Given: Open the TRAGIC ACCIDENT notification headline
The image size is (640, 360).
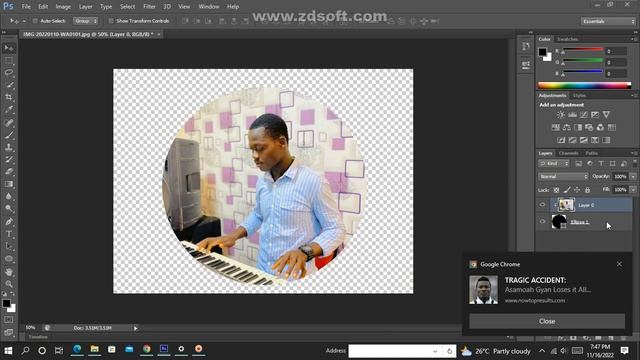Looking at the screenshot, I should point(536,280).
